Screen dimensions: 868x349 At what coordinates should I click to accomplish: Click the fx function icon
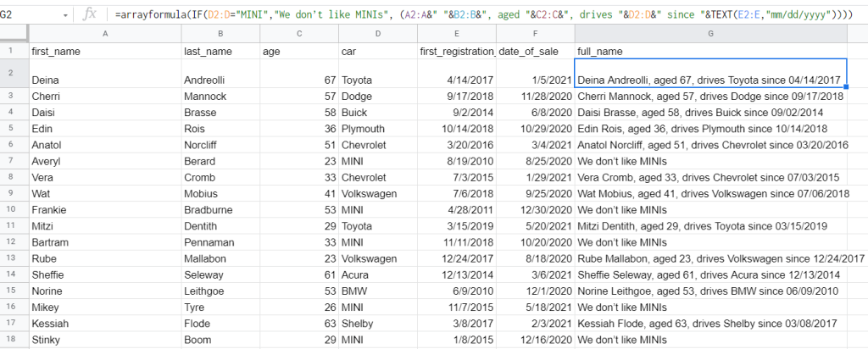tap(89, 15)
